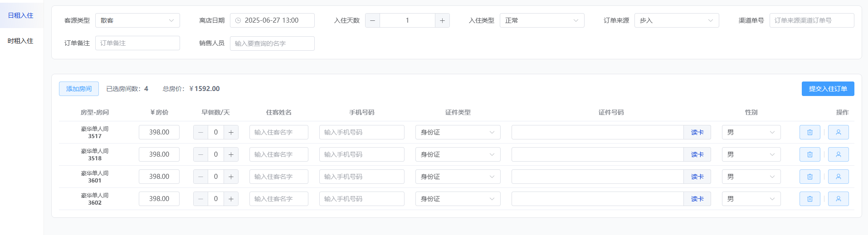Open the 订单来源 dropdown
This screenshot has height=235, width=868.
(x=677, y=20)
